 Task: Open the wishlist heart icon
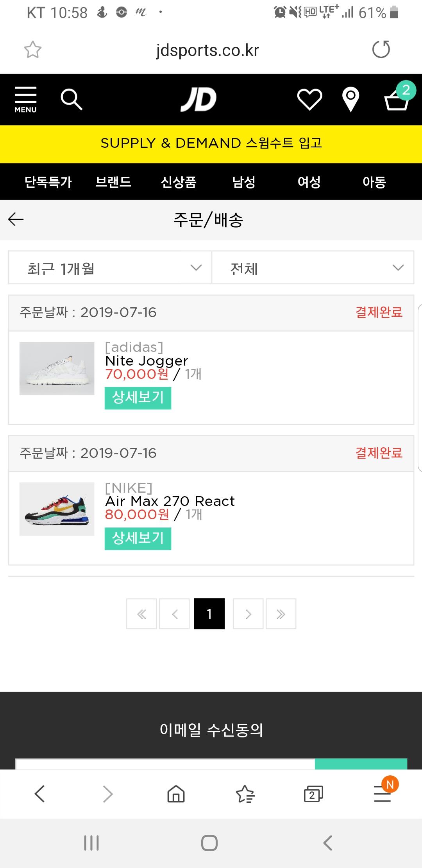(309, 99)
